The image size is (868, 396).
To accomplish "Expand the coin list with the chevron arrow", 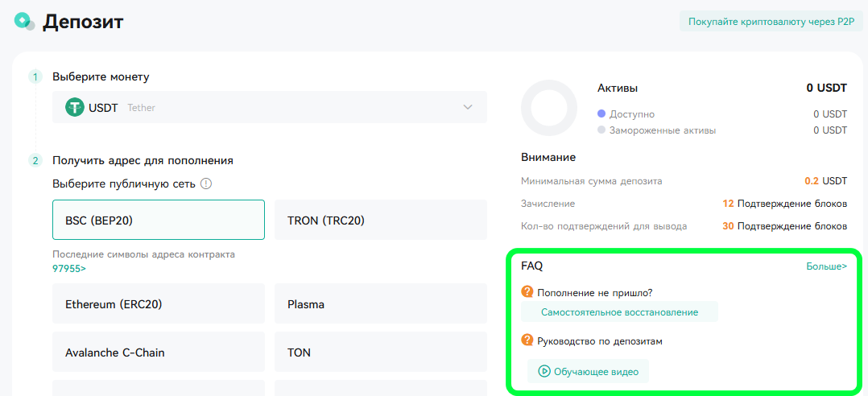I will pos(468,107).
